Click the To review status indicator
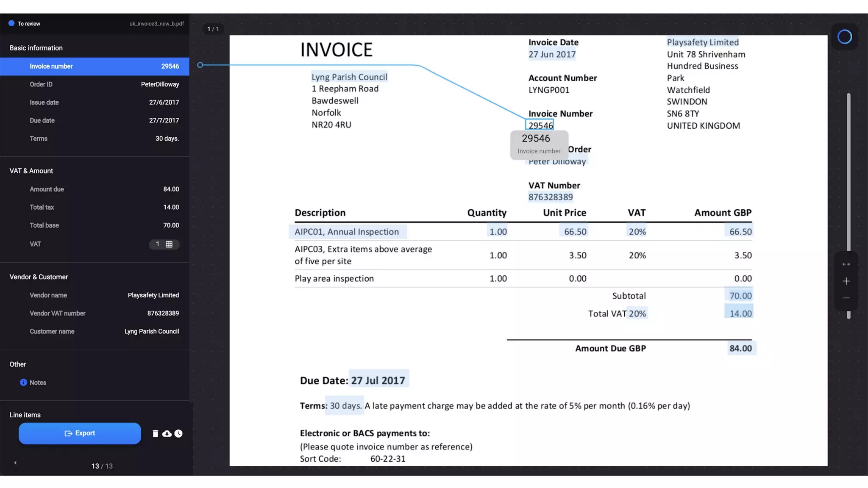 point(25,24)
